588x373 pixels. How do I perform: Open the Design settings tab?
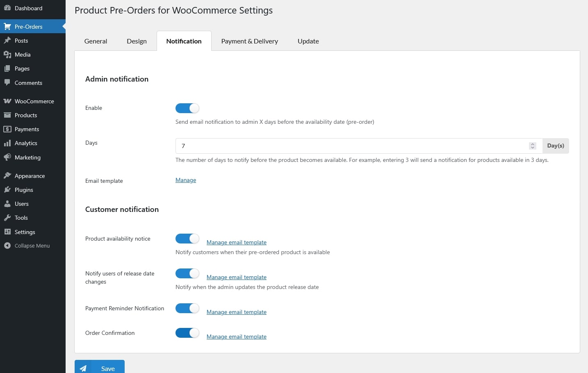pyautogui.click(x=137, y=41)
